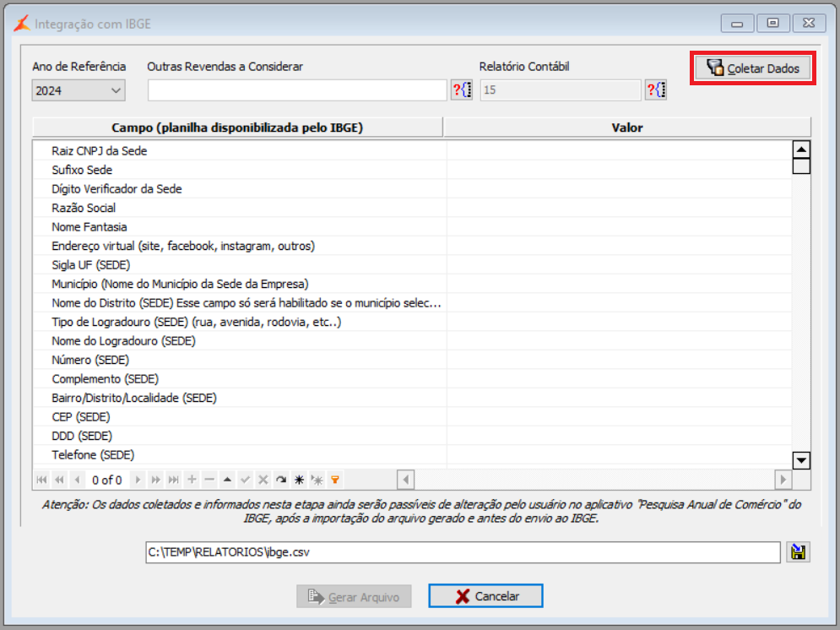The image size is (840, 630).
Task: Open the lookup icon for Relatório Contábil
Action: (656, 90)
